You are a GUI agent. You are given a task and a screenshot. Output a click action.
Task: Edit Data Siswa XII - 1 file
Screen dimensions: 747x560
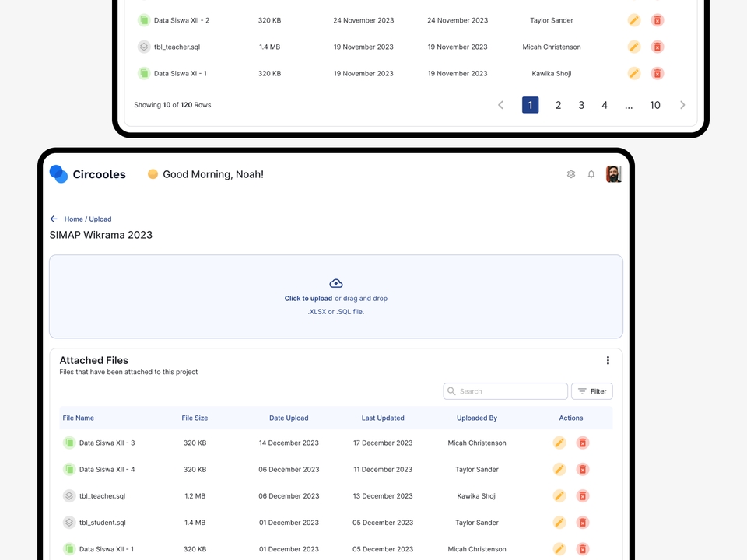click(559, 549)
